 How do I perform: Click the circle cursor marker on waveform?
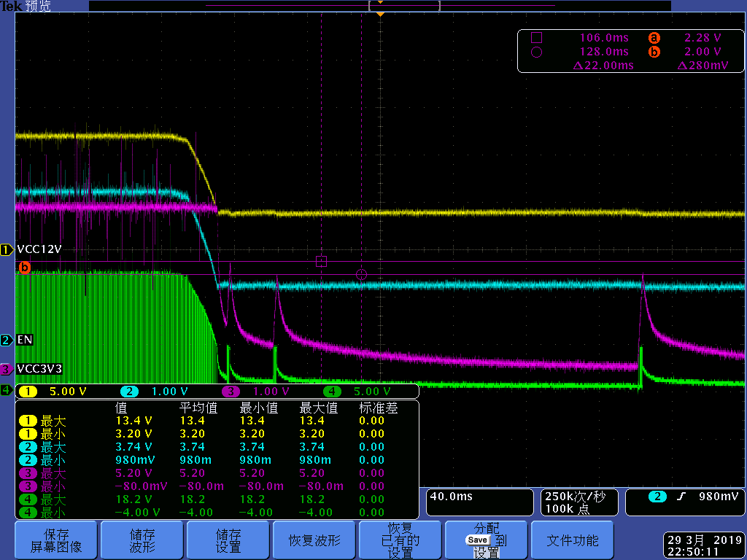point(361,275)
